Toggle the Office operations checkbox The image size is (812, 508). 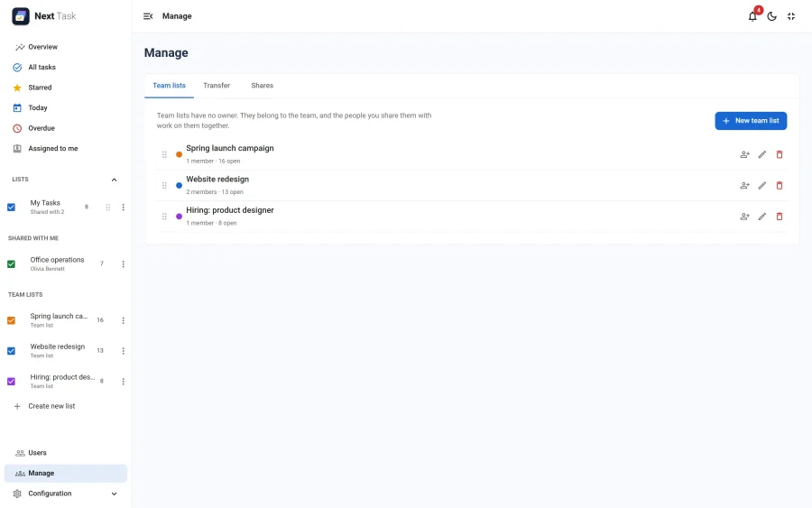click(12, 264)
